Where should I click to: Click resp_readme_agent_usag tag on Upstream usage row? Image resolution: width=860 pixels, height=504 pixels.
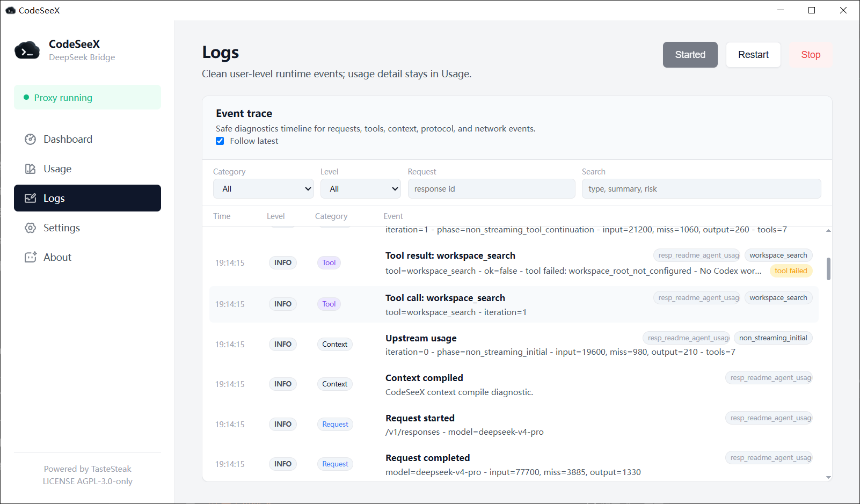tap(686, 338)
